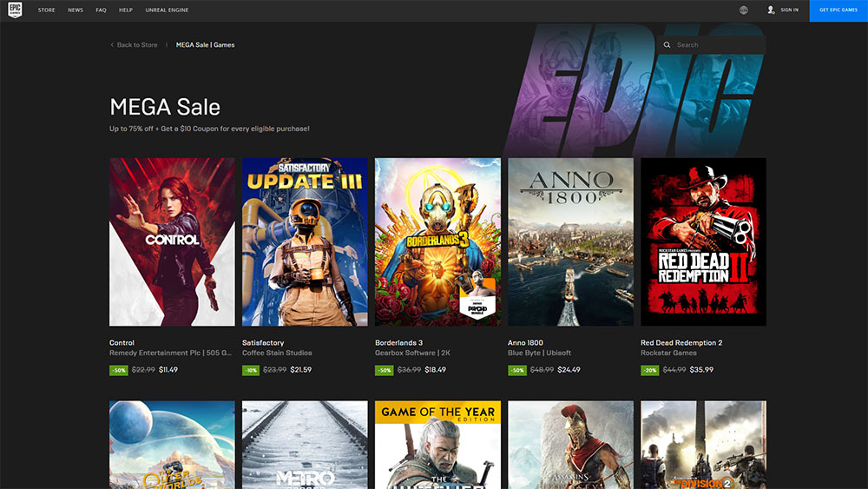
Task: Click the $35.99 Red Dead price
Action: 701,369
